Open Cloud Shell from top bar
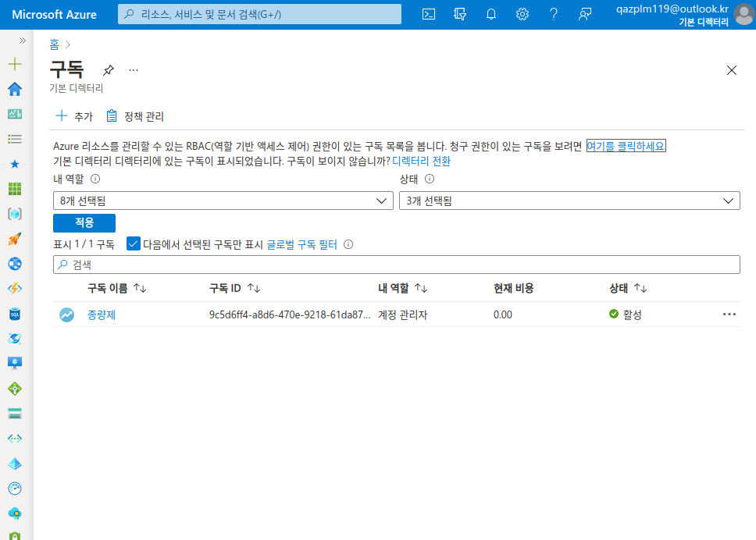Screen dimensions: 756x540 pos(429,15)
